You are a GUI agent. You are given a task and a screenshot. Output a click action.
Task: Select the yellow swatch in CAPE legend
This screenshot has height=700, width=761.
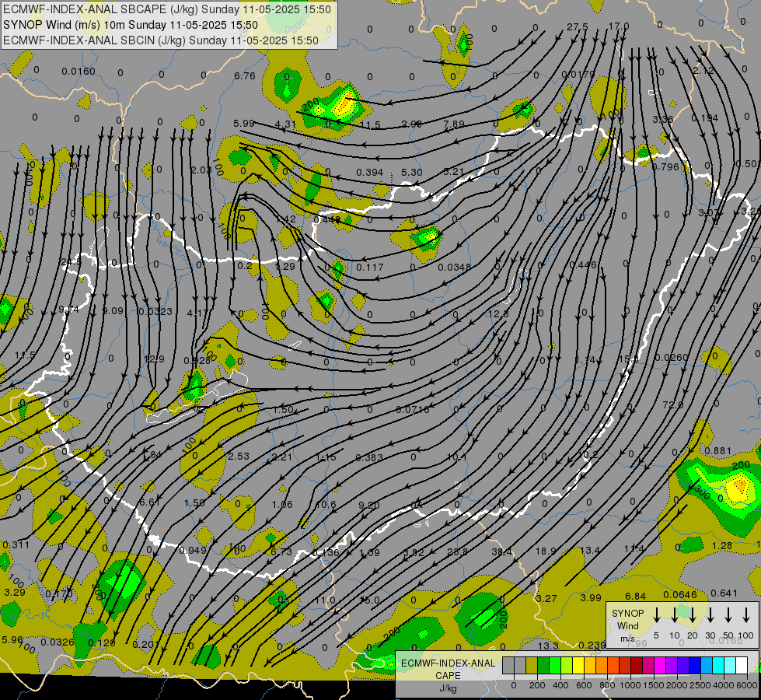[578, 665]
